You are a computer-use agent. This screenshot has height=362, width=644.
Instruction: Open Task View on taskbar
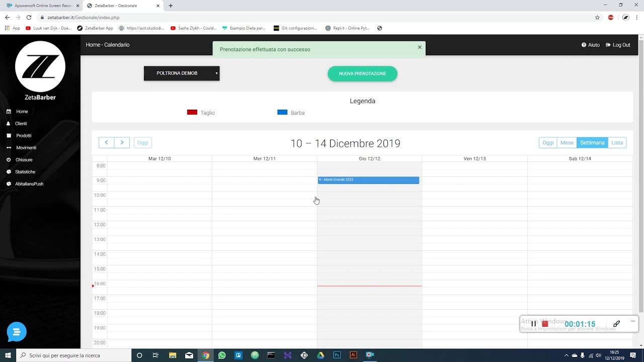point(155,355)
